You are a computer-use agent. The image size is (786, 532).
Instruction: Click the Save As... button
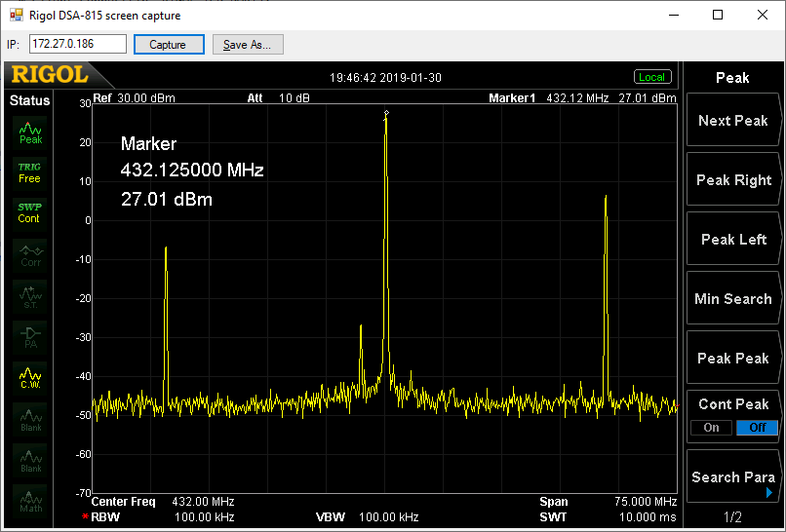248,45
